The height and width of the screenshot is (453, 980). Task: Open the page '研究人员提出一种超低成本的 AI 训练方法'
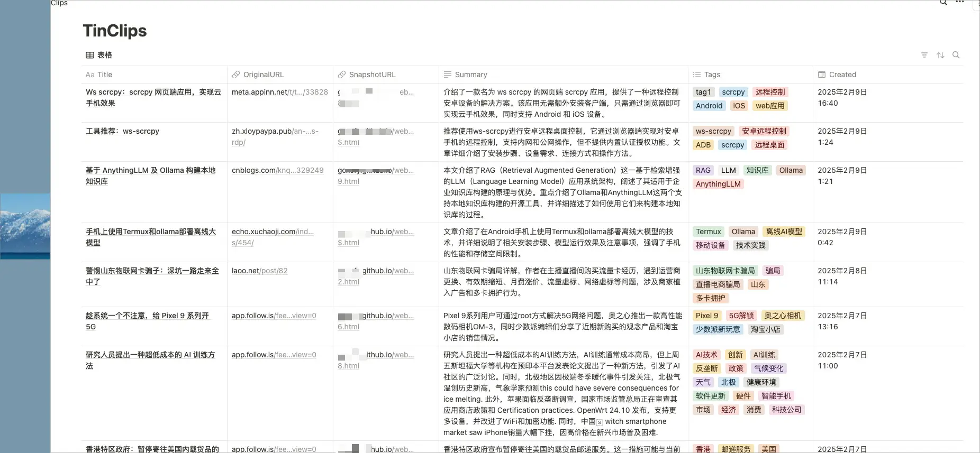coord(150,360)
